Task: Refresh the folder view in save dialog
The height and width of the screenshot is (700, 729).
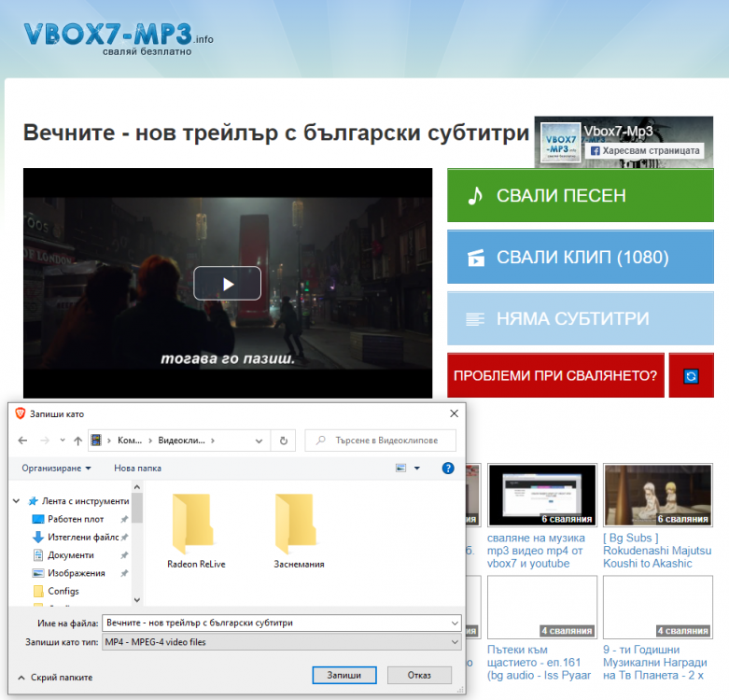Action: (283, 441)
